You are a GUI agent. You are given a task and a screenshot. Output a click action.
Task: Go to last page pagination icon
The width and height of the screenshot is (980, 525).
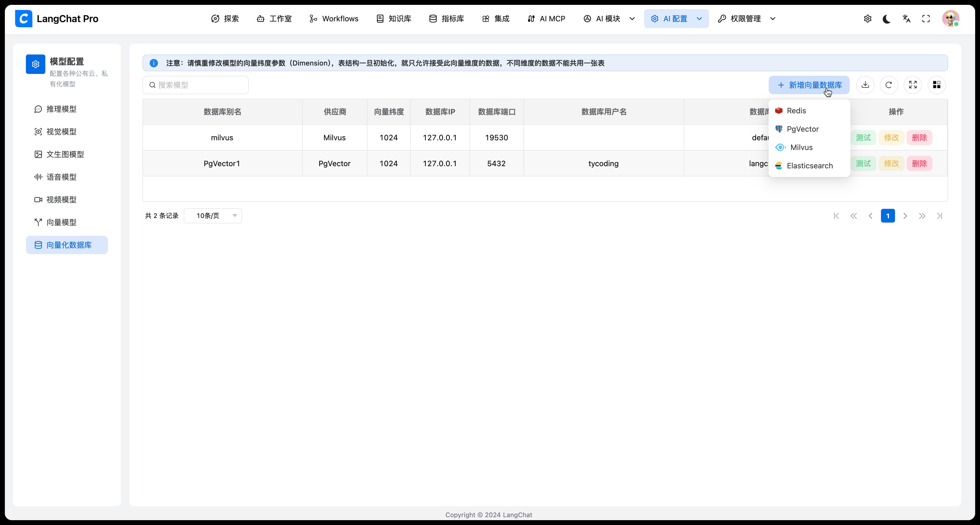pyautogui.click(x=939, y=216)
